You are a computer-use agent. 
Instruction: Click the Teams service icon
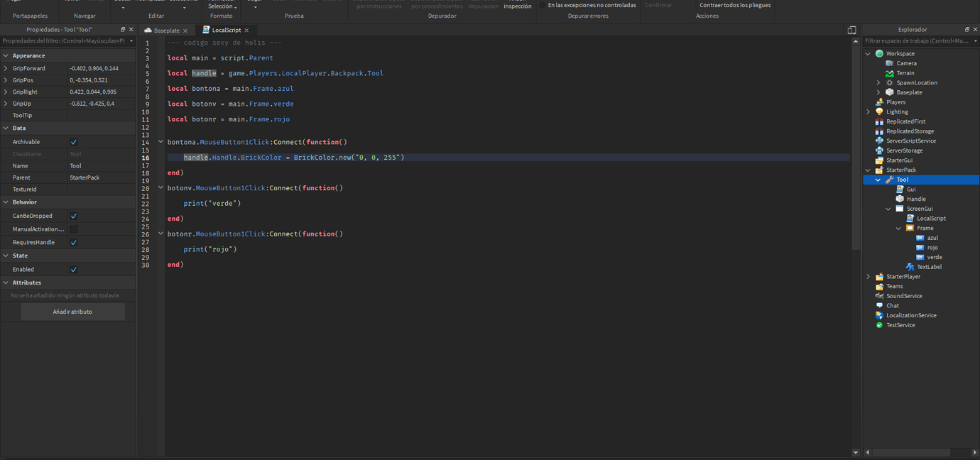(x=879, y=286)
